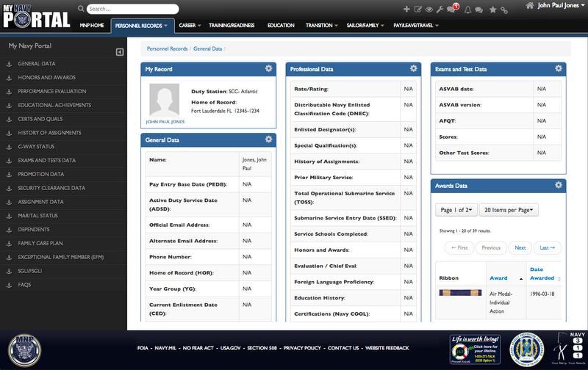Image resolution: width=588 pixels, height=370 pixels.
Task: Open FAQs in sidebar
Action: 24,285
